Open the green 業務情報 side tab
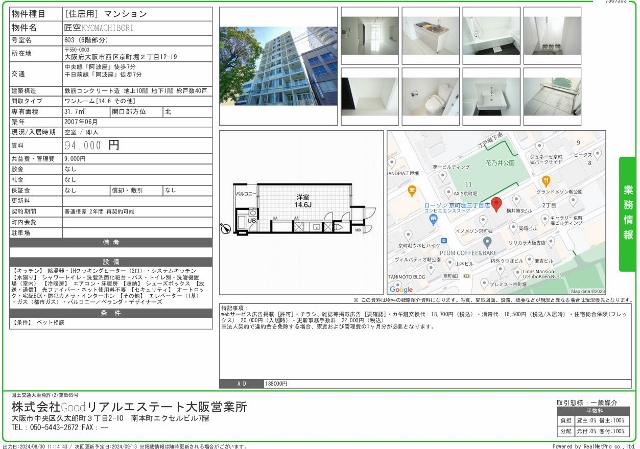The width and height of the screenshot is (640, 449). point(628,213)
